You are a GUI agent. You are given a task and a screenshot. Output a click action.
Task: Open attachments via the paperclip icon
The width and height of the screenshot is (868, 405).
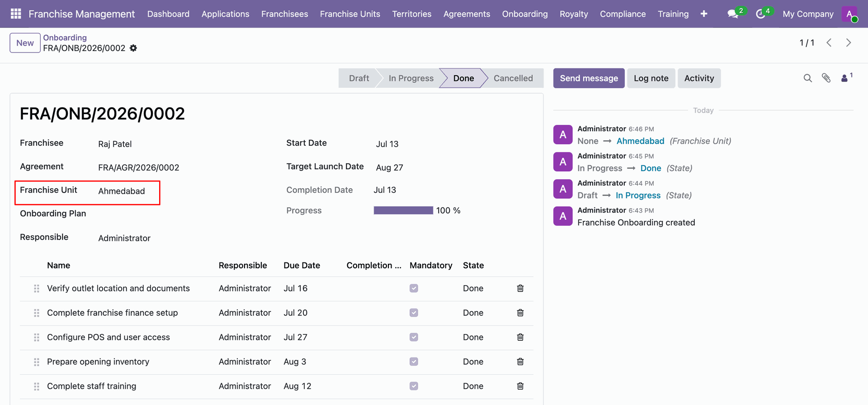[x=826, y=78]
